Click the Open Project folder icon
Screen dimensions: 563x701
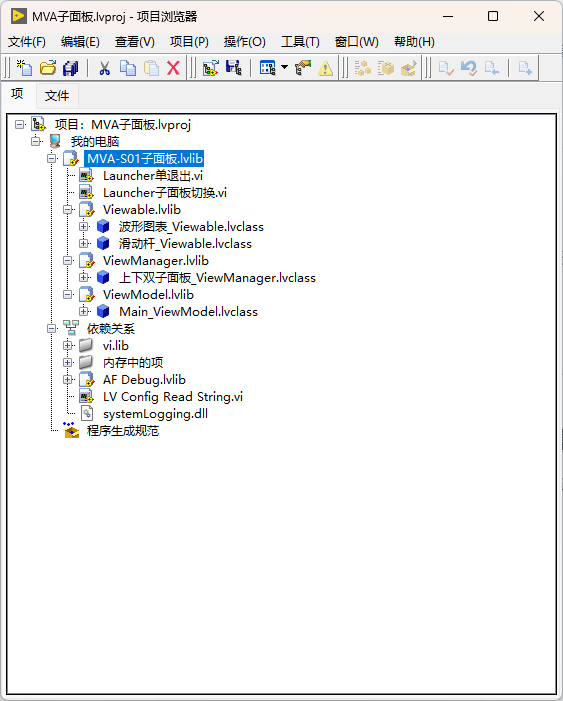(48, 68)
